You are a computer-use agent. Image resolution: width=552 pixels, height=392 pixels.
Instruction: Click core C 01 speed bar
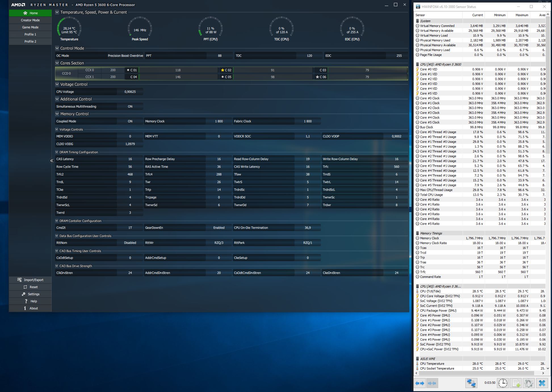pyautogui.click(x=178, y=70)
